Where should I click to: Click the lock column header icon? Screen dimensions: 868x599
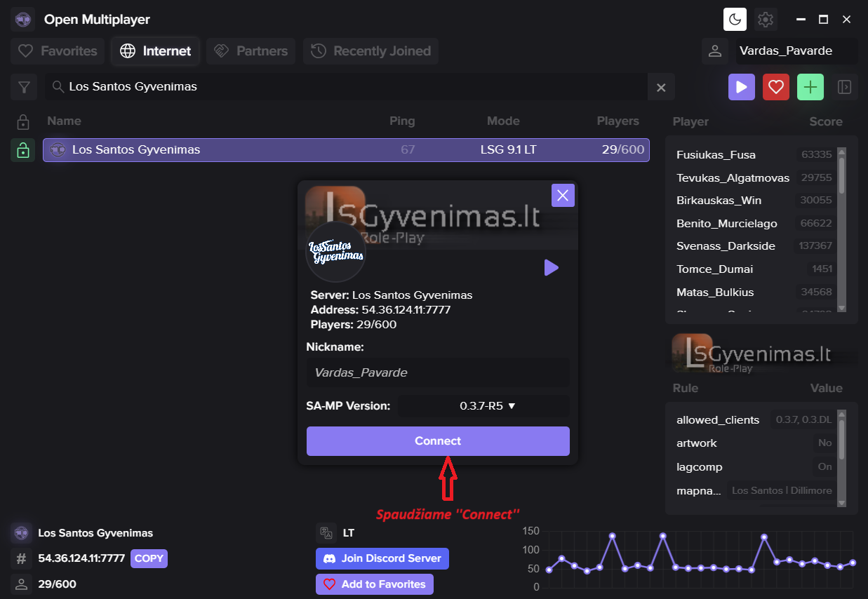(x=22, y=121)
